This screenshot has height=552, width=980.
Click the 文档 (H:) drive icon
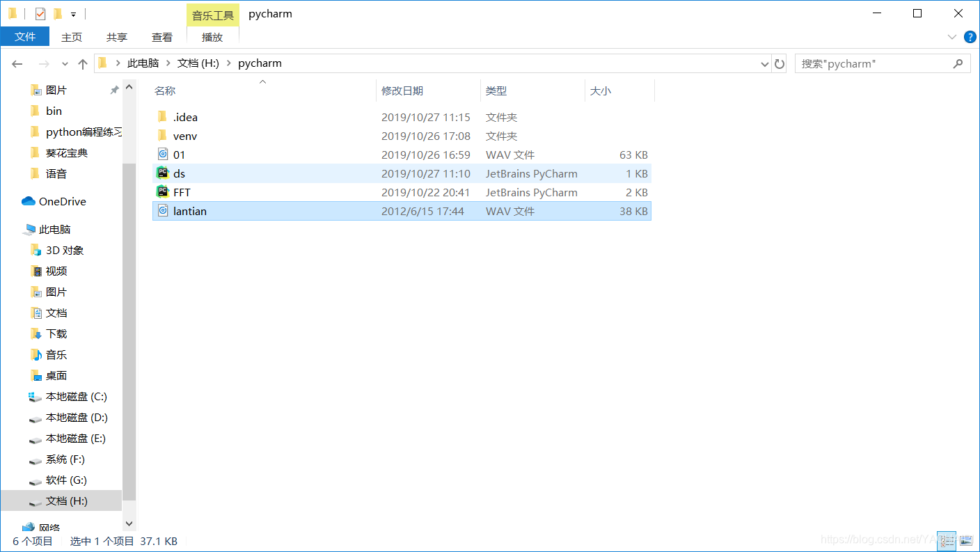pos(35,502)
